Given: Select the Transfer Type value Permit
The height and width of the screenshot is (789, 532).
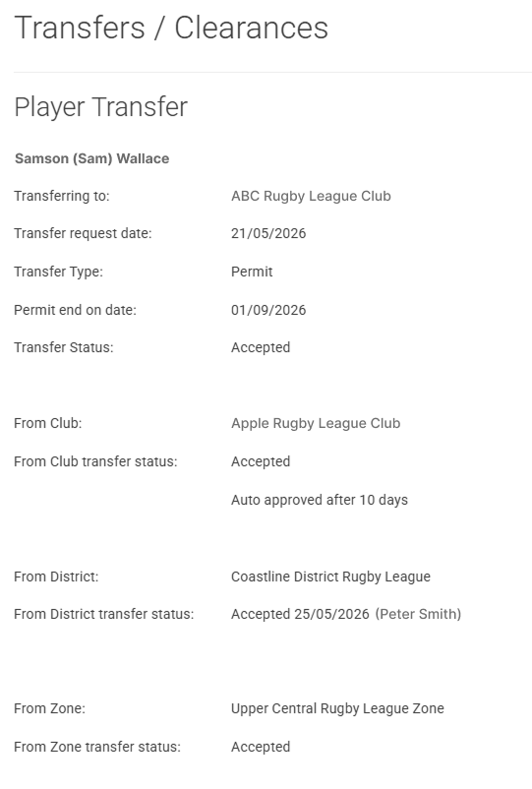Looking at the screenshot, I should click(x=252, y=272).
